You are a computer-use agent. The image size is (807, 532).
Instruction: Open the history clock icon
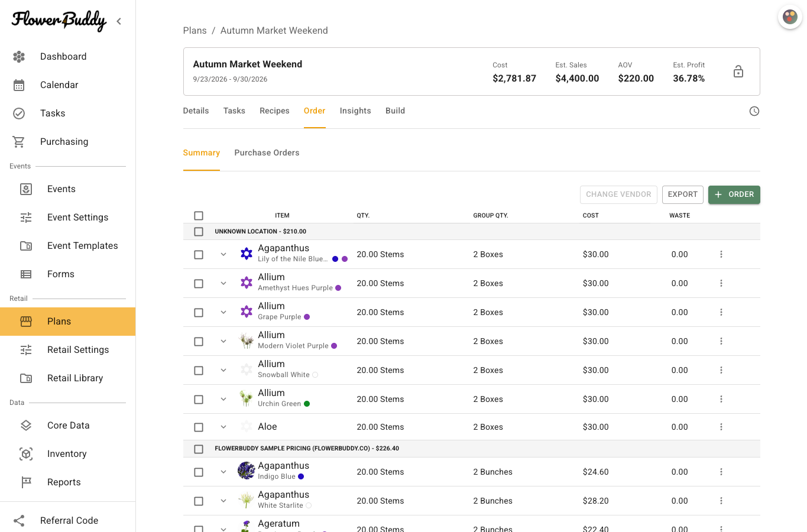pos(754,111)
